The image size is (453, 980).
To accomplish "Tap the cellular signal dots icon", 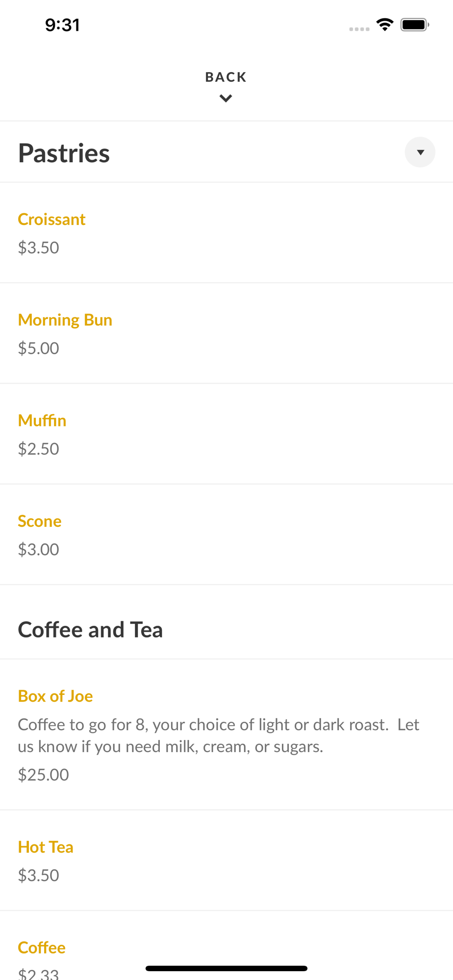I will pos(359,29).
